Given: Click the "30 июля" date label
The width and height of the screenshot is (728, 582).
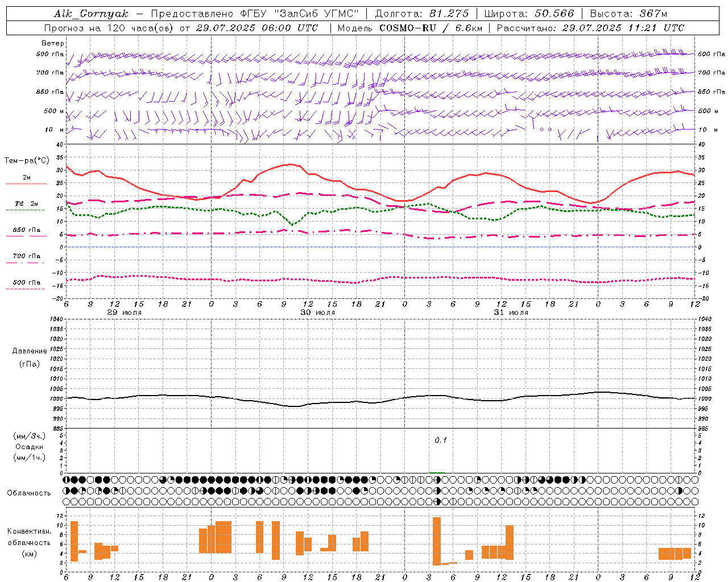Looking at the screenshot, I should [x=318, y=313].
